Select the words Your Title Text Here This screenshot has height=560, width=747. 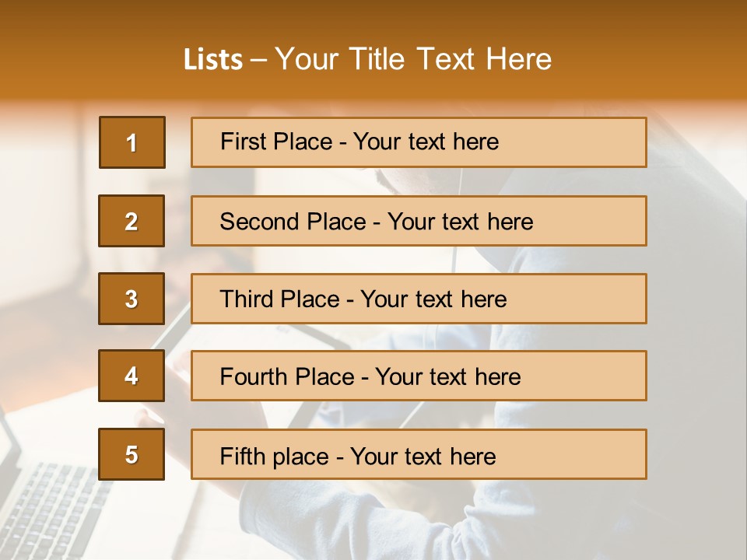(x=413, y=59)
